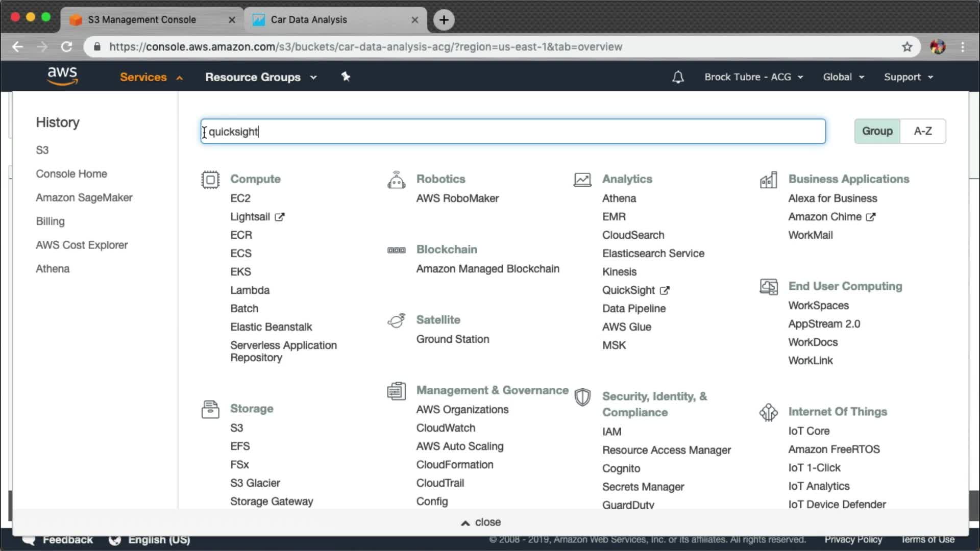The image size is (980, 551).
Task: Reload the page with refresh icon
Action: [66, 47]
